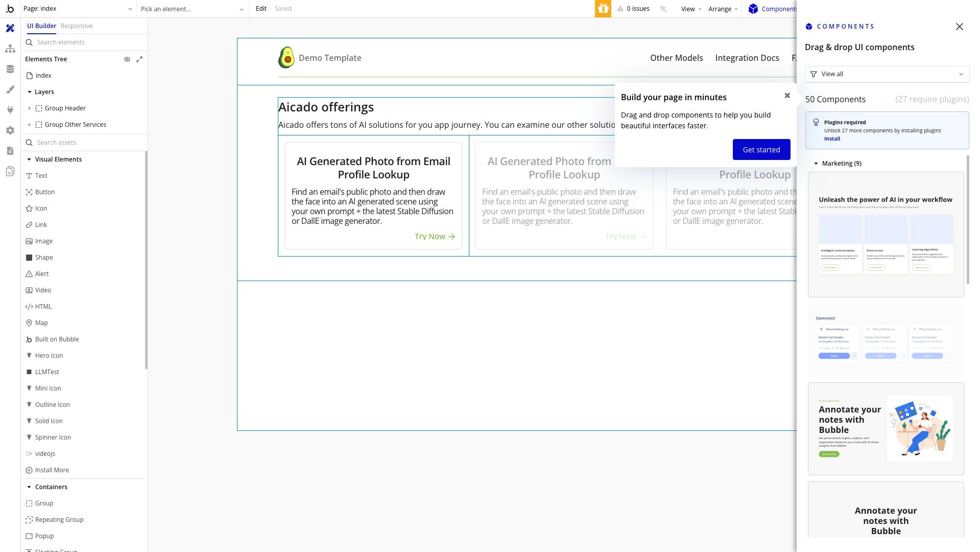980x552 pixels.
Task: Open the Arrange menu
Action: (722, 9)
